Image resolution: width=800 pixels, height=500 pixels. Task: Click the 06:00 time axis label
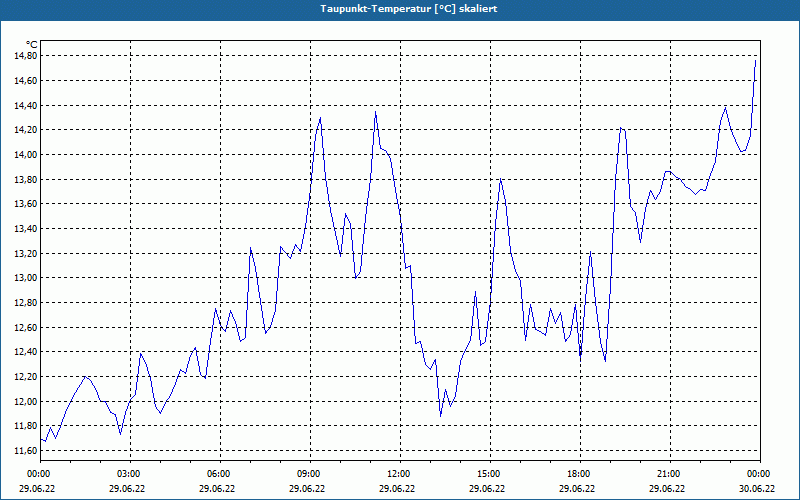click(220, 474)
